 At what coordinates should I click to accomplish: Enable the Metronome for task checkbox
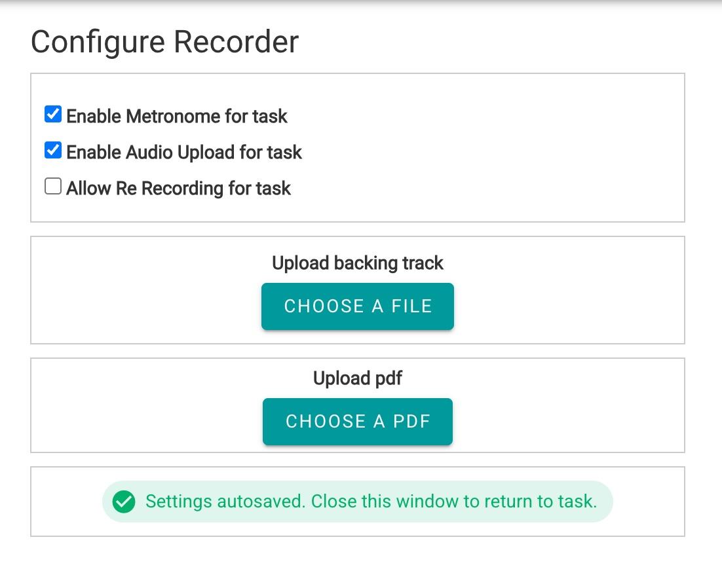[52, 114]
